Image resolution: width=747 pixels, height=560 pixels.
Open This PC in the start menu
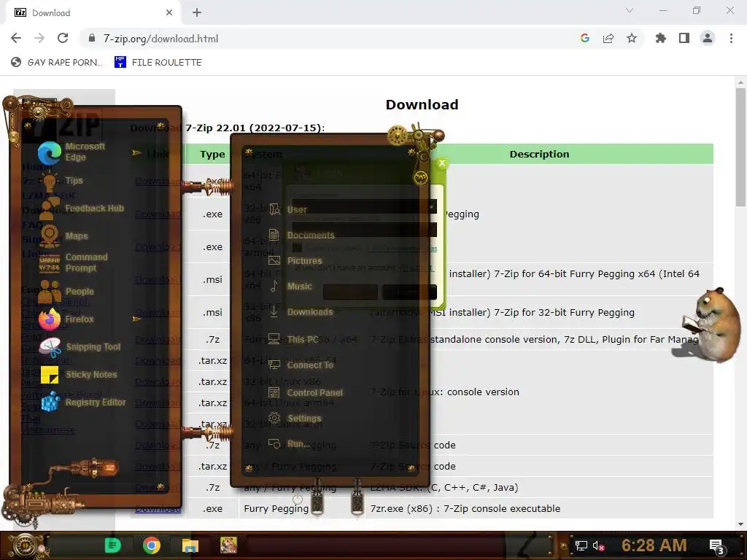(x=293, y=340)
